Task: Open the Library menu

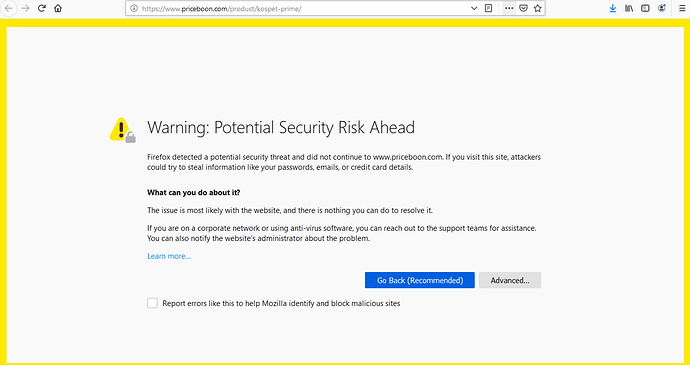Action: (x=629, y=8)
